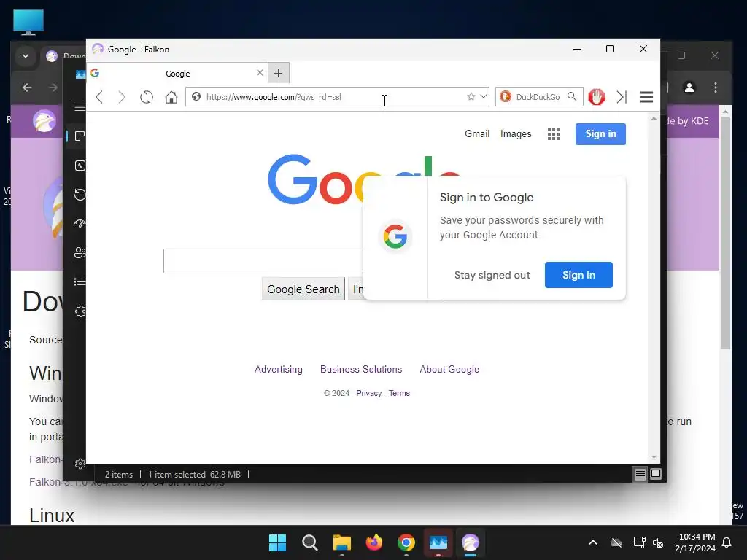747x560 pixels.
Task: Choose Stay signed out in popup
Action: point(492,275)
